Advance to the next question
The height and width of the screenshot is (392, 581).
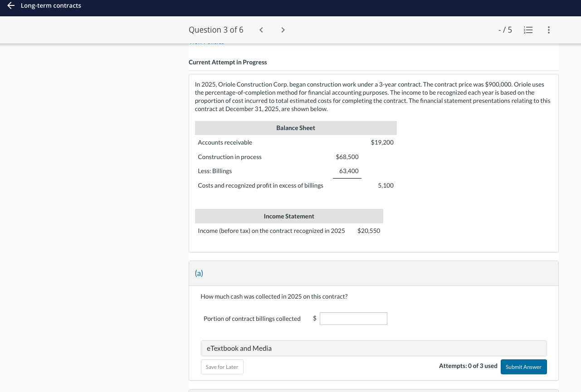point(283,30)
